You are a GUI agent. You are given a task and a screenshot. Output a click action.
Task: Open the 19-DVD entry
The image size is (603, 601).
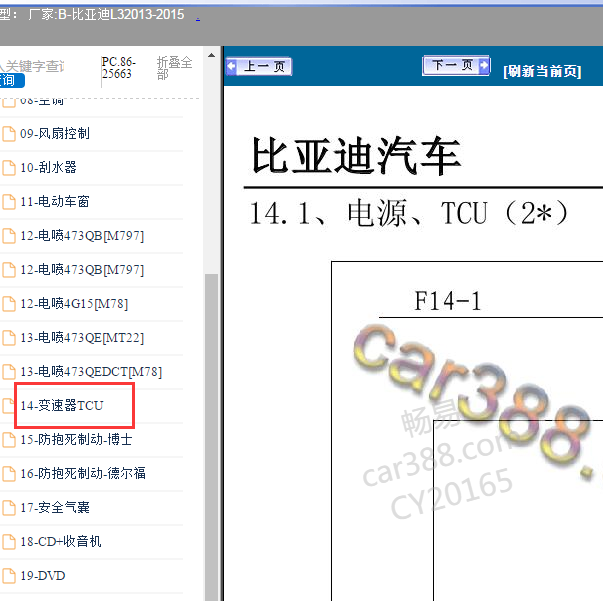[x=43, y=575]
